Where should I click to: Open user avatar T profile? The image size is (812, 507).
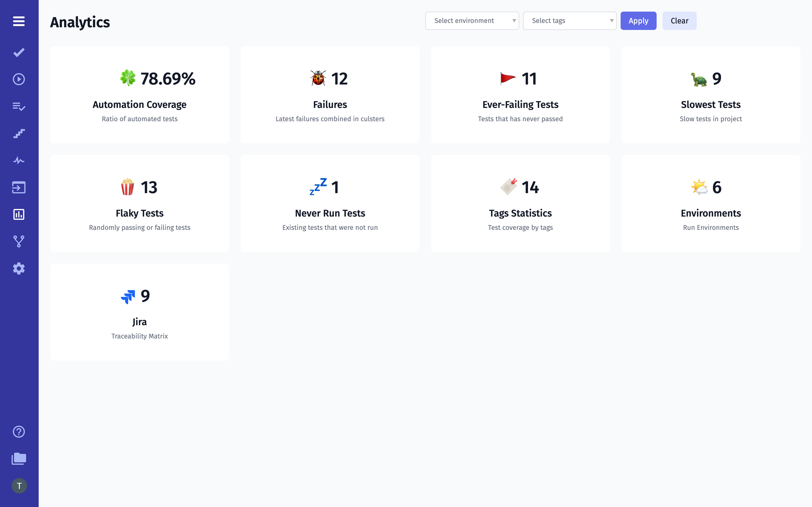coord(19,486)
